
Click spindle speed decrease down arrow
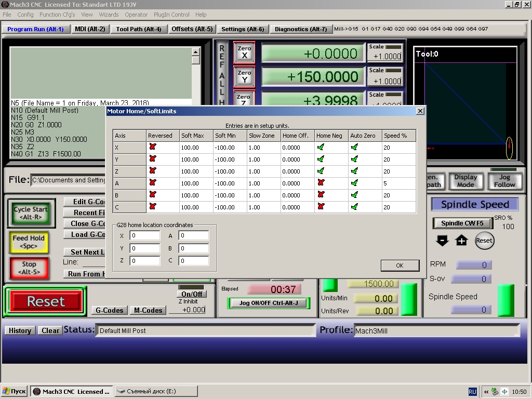(x=442, y=241)
